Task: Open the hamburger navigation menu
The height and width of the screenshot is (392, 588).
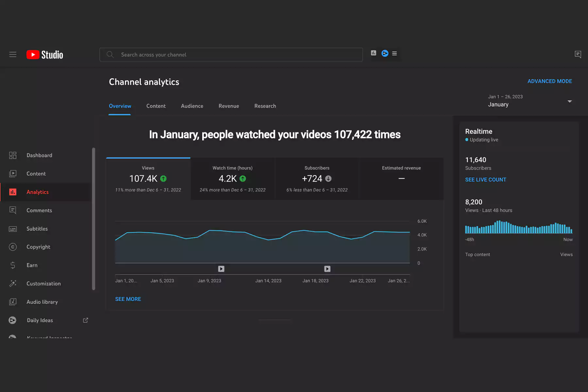Action: coord(13,55)
